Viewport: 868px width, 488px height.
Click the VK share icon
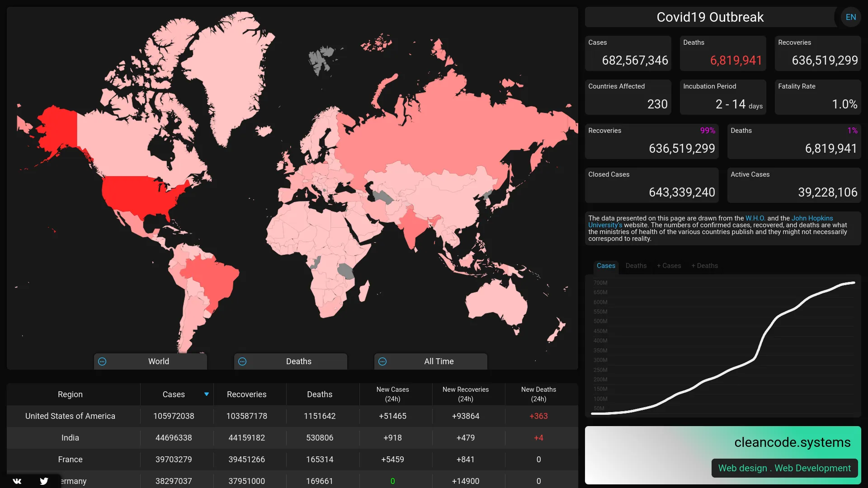pyautogui.click(x=17, y=481)
